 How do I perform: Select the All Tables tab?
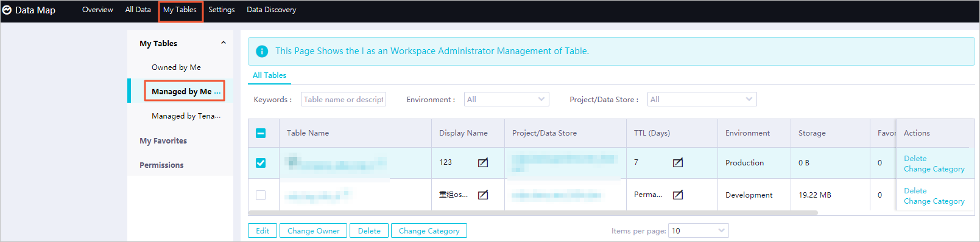tap(269, 75)
